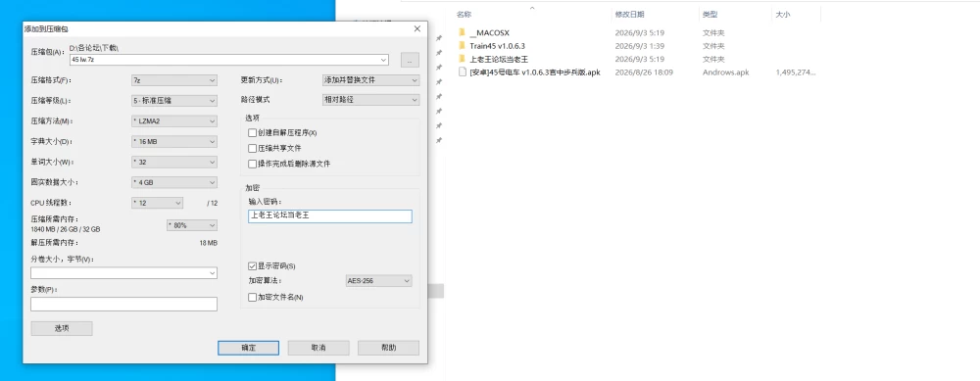Open CPU 线程数 dropdown showing 12

pyautogui.click(x=157, y=203)
